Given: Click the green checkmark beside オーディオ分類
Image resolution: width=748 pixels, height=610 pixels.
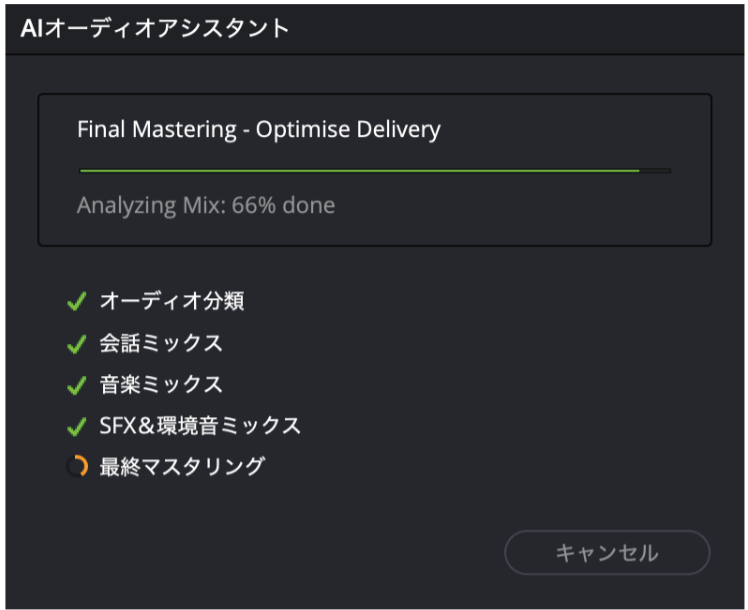Looking at the screenshot, I should 77,301.
